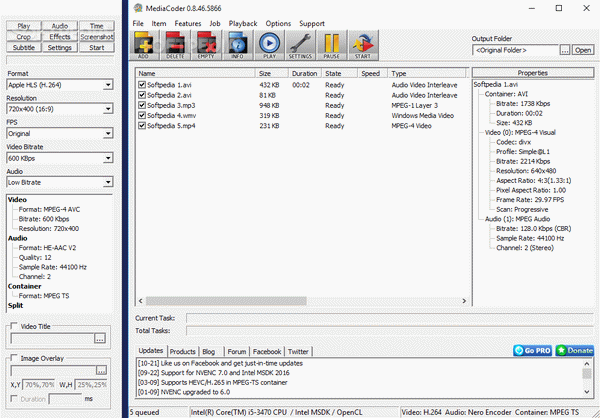The height and width of the screenshot is (418, 600).
Task: Click the ADD files toolbar icon
Action: [x=143, y=45]
